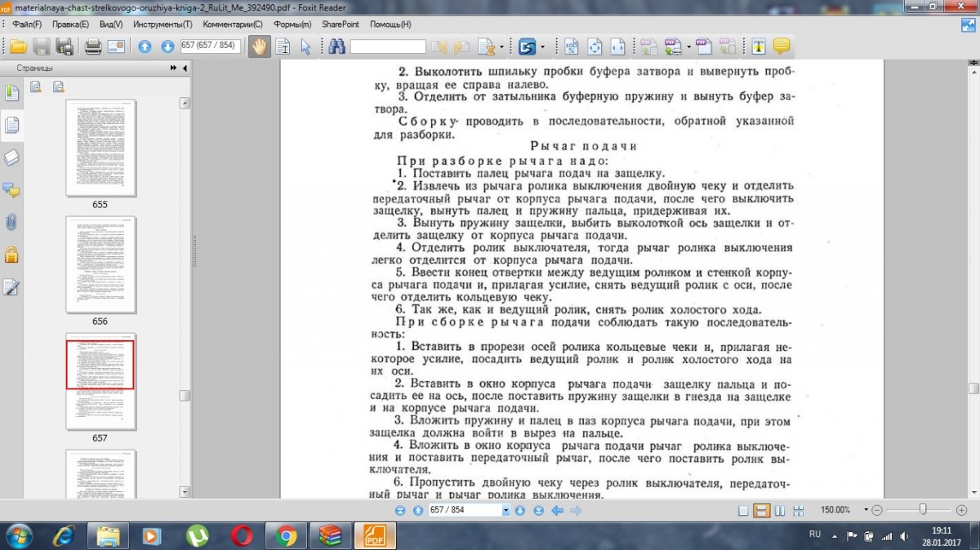Switch to single page view

pos(743,511)
